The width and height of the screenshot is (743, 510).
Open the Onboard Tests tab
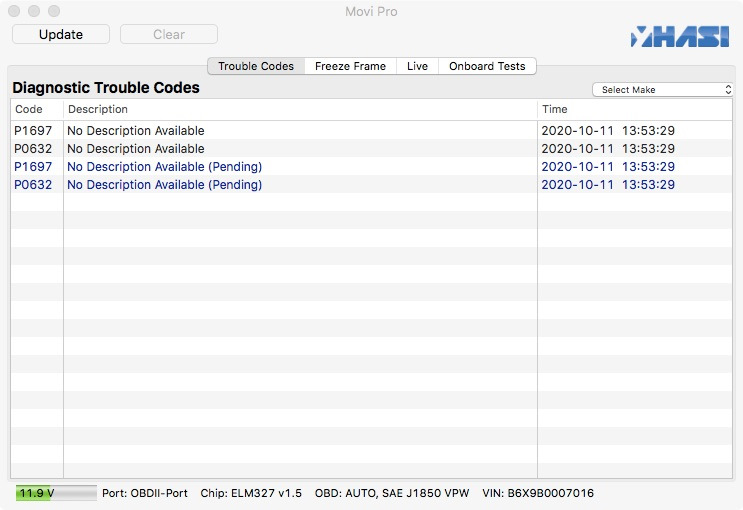(487, 66)
